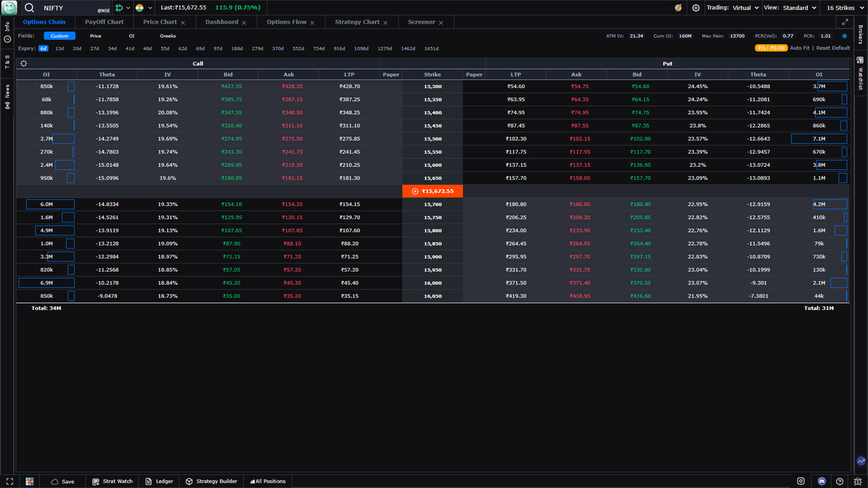The height and width of the screenshot is (488, 868).
Task: Click the Instagram icon in bottom bar
Action: click(801, 481)
